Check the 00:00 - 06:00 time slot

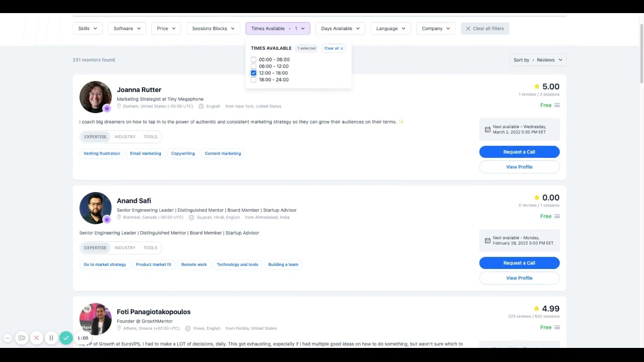point(254,59)
